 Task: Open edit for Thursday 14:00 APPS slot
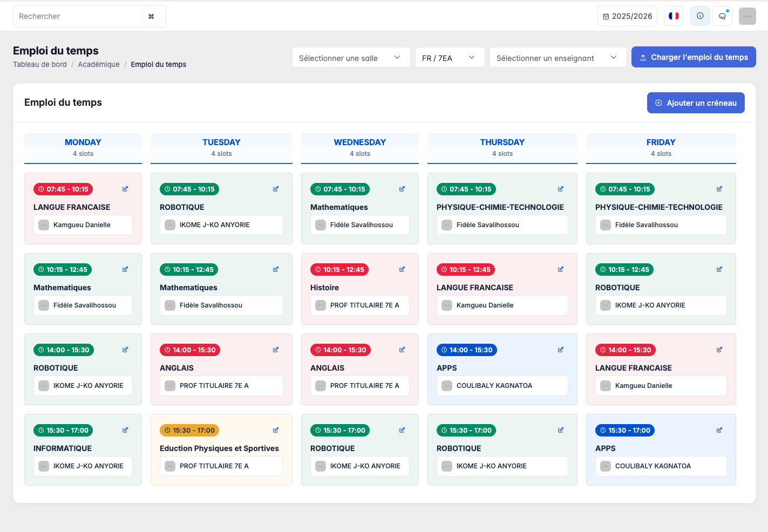click(x=561, y=350)
